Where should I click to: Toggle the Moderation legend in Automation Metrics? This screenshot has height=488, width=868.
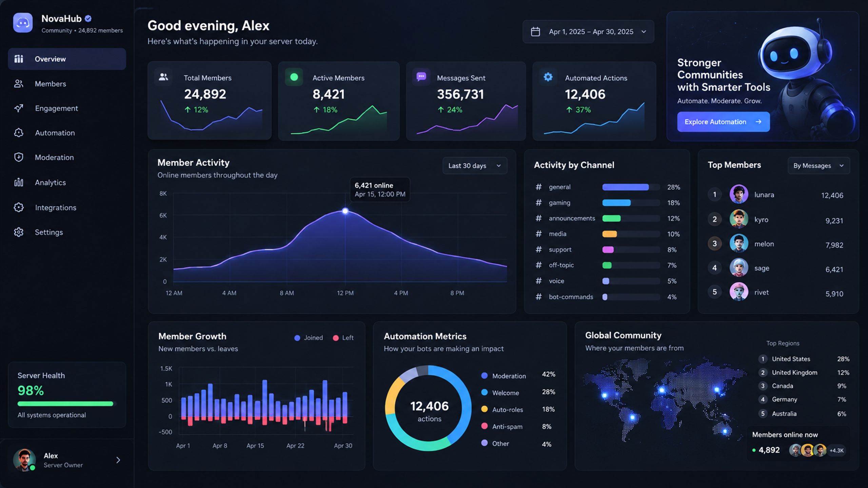pos(504,376)
